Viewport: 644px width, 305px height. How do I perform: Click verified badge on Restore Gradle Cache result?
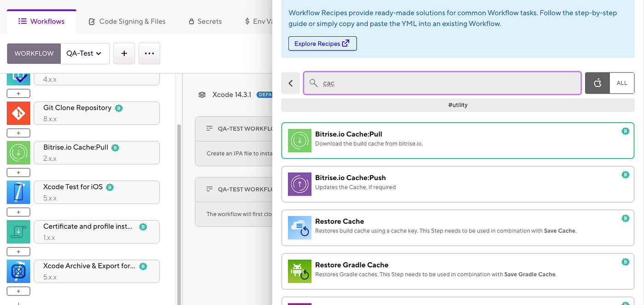[625, 262]
